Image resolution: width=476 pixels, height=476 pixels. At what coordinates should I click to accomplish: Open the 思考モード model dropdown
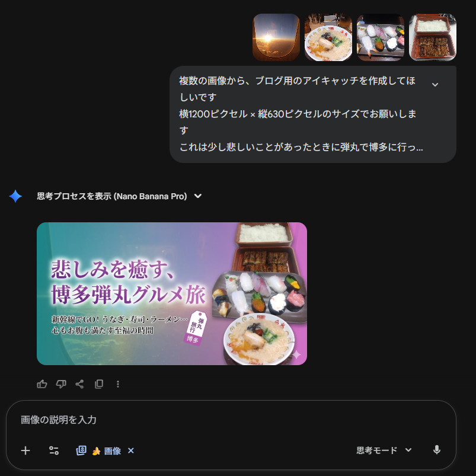(x=384, y=450)
